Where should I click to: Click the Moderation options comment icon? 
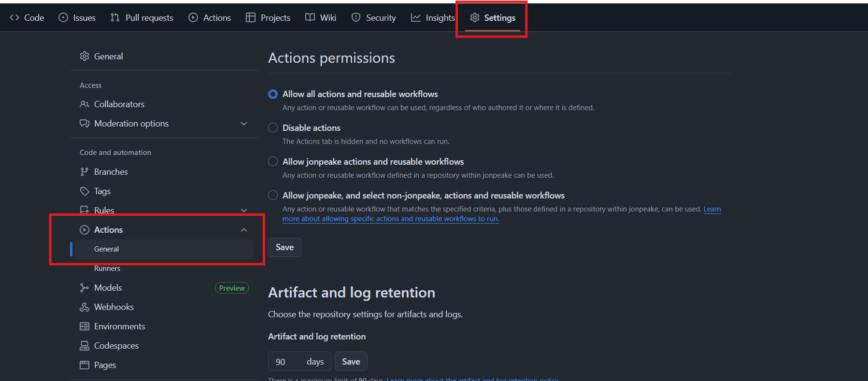point(85,124)
